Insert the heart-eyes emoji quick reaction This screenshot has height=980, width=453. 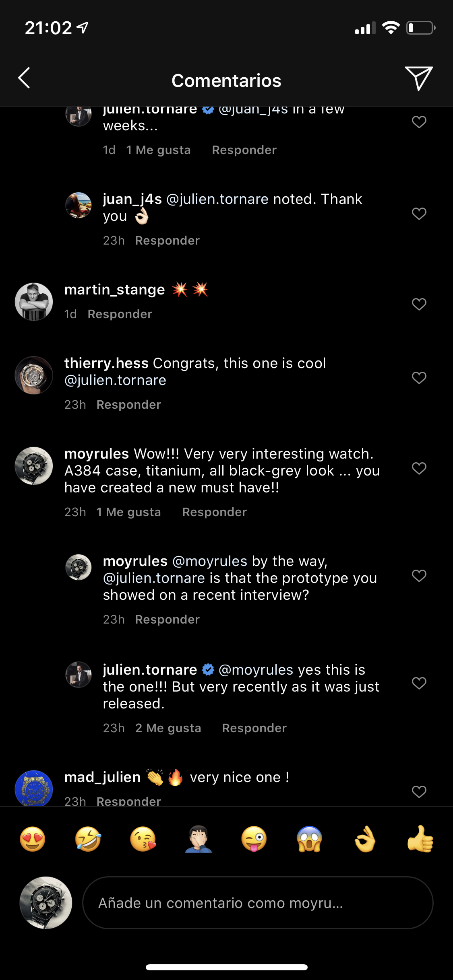33,839
